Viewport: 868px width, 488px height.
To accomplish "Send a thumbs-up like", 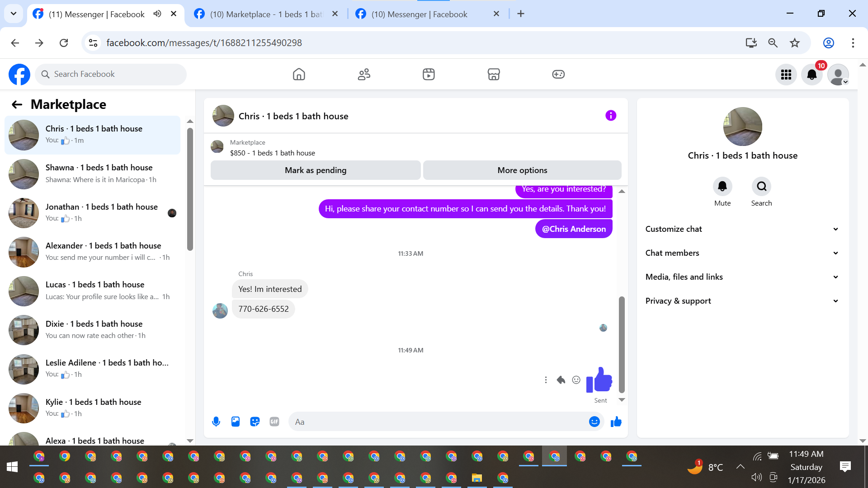I will [x=616, y=422].
